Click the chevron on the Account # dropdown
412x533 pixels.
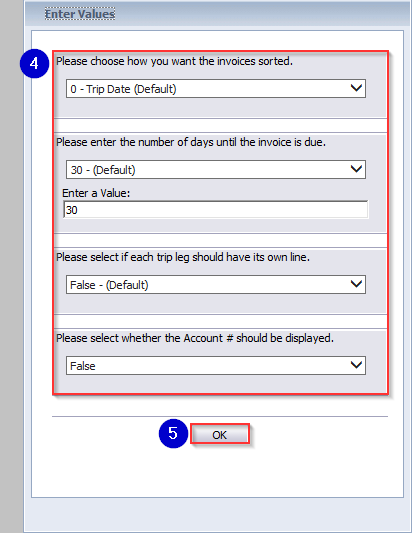click(356, 365)
